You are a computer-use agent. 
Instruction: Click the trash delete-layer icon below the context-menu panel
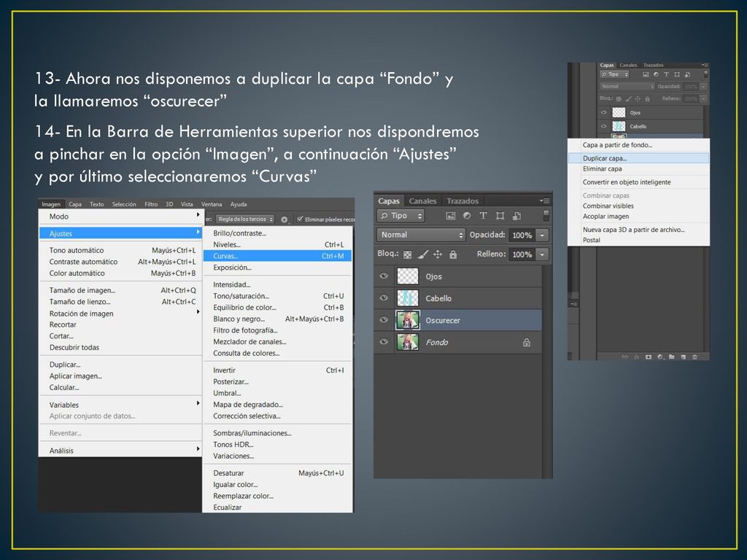click(694, 357)
